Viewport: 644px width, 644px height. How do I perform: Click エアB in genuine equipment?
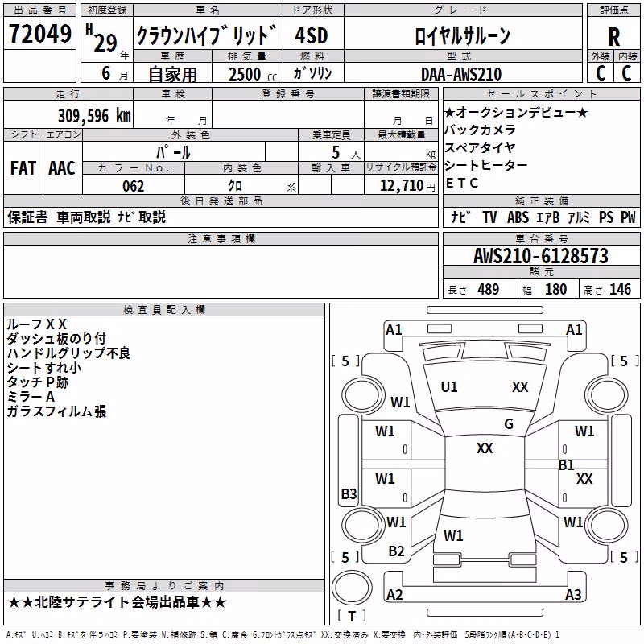point(548,217)
